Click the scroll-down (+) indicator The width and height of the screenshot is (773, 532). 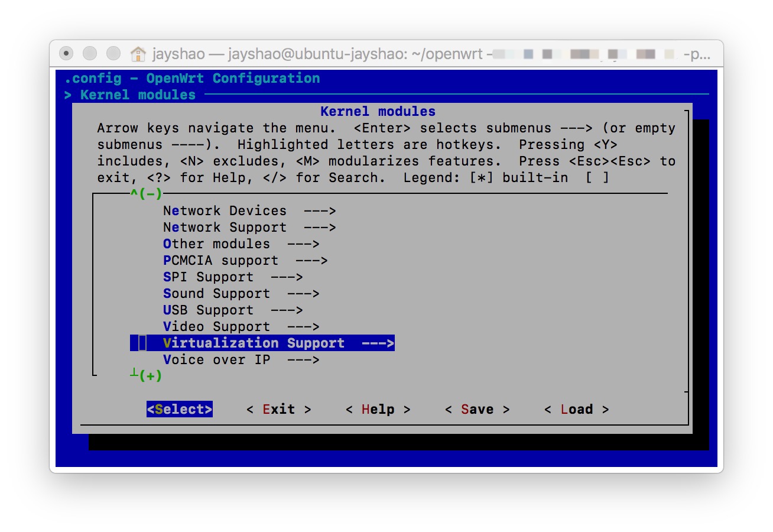click(150, 375)
